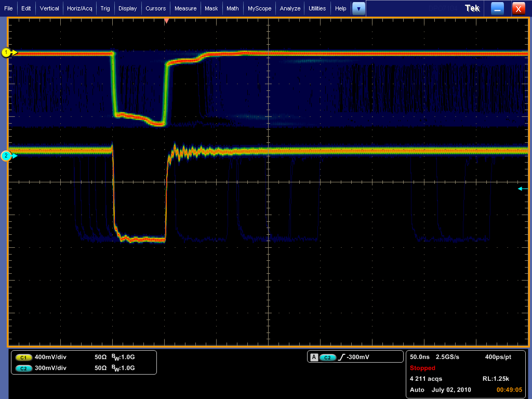Select the channel 2 ground reference marker

click(x=8, y=156)
